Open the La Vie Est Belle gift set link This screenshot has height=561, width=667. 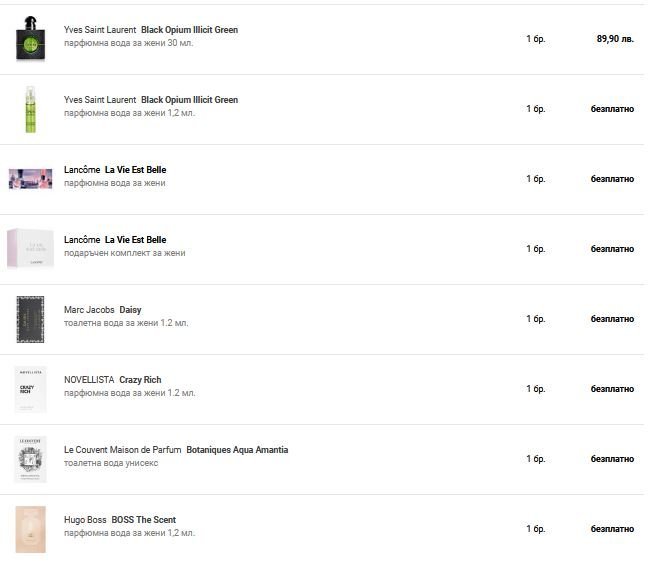(135, 240)
